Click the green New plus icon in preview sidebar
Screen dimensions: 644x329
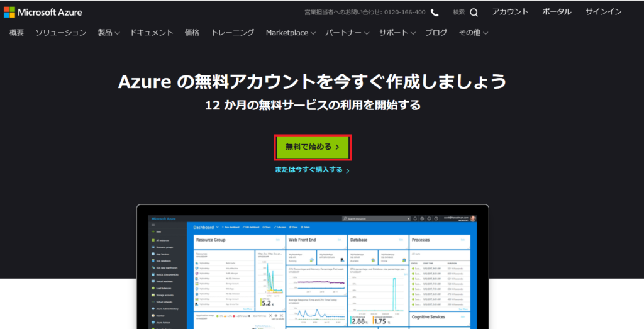pyautogui.click(x=153, y=231)
